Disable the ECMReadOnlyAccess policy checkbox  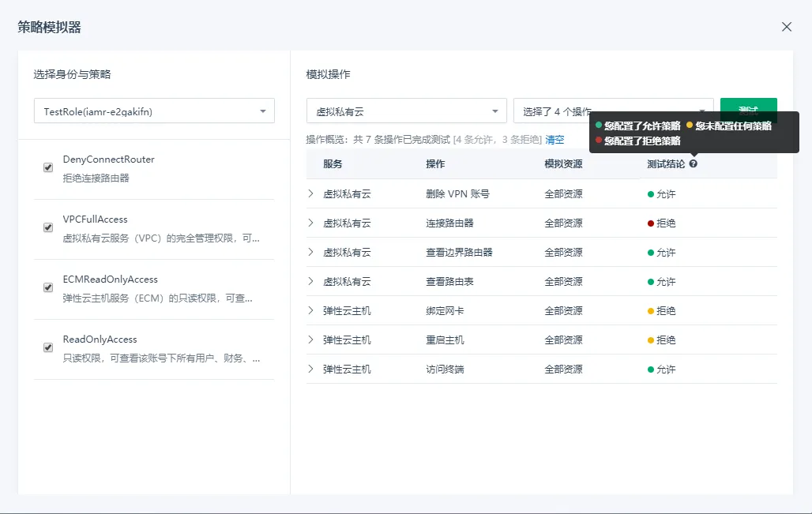[48, 287]
